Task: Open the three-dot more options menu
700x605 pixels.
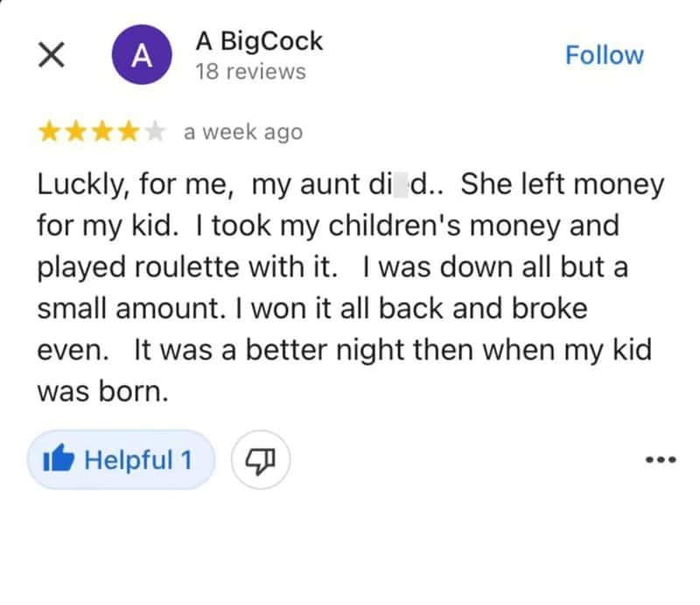Action: 661,460
